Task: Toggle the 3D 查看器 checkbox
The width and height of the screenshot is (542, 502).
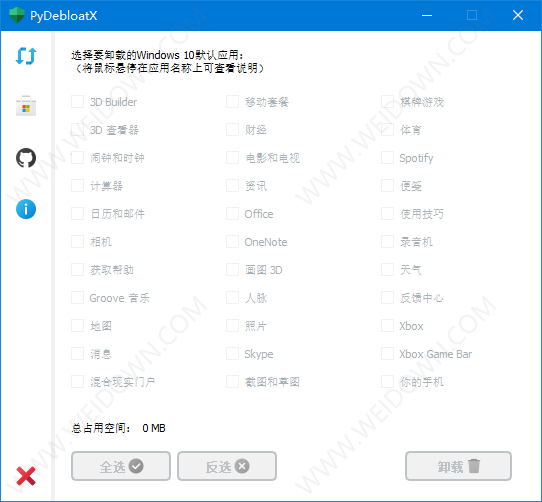Action: click(x=77, y=130)
